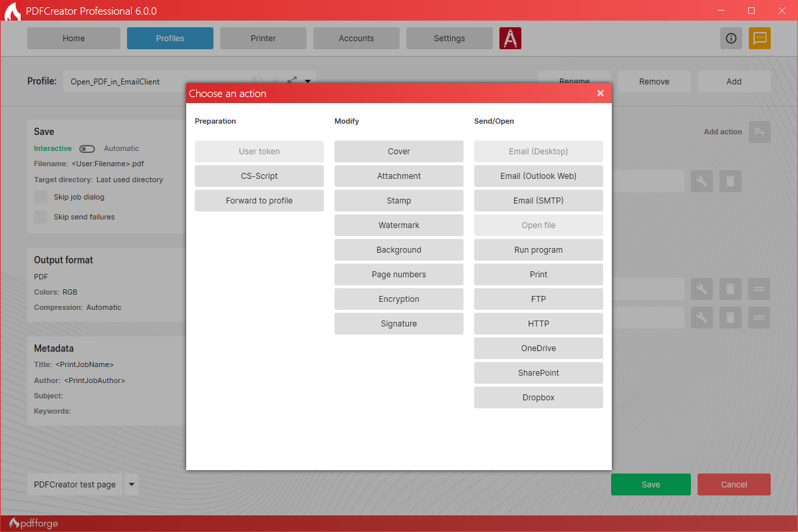
Task: Click the greyed-out Email (Desktop) button
Action: click(539, 152)
